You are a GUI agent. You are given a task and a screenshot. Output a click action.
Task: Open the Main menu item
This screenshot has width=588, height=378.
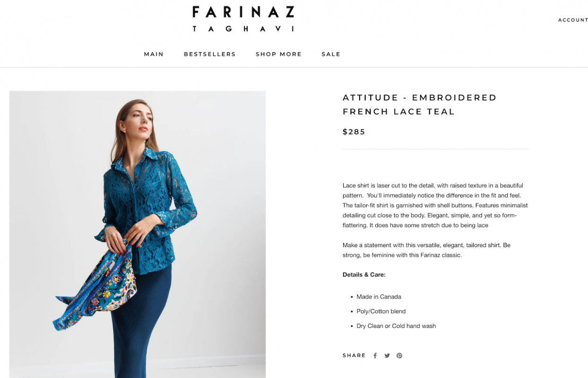point(154,54)
